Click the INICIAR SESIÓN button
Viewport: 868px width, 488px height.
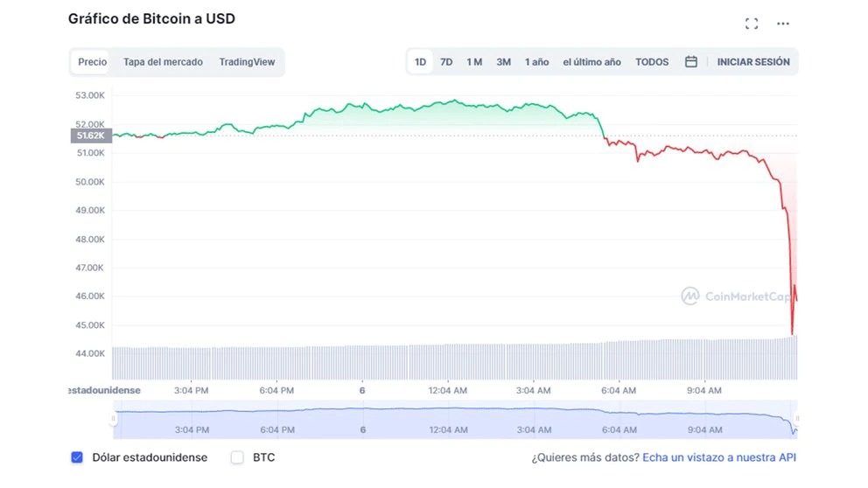[753, 62]
